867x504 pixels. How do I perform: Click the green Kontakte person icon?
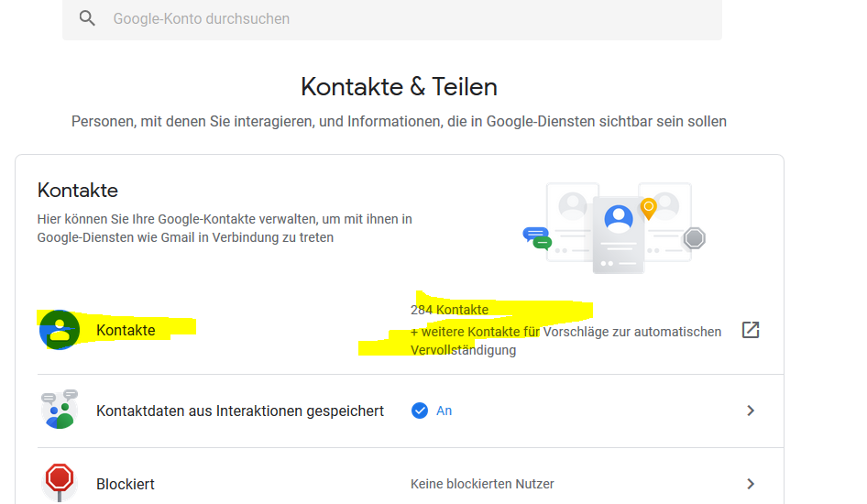60,330
